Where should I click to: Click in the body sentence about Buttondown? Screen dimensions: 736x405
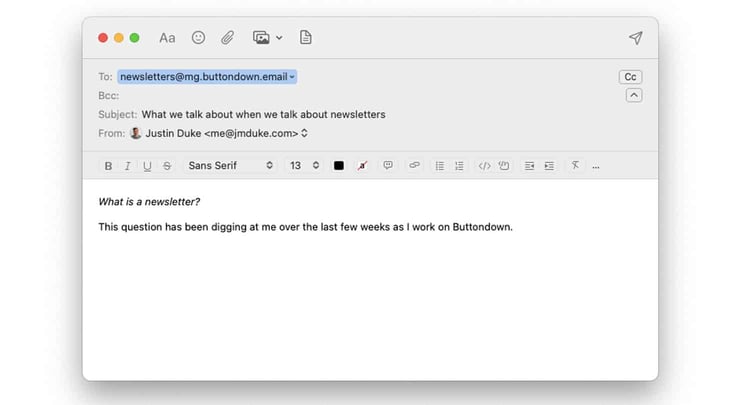[x=306, y=227]
